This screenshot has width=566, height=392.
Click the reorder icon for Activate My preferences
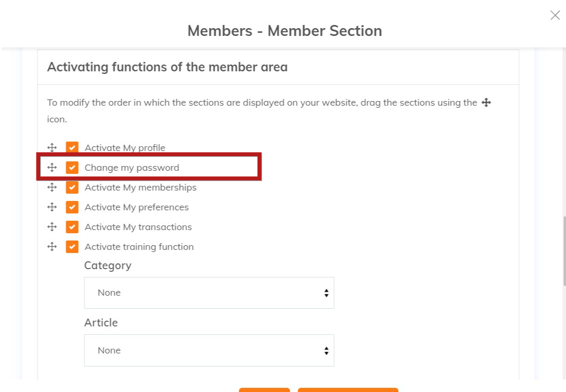click(52, 207)
